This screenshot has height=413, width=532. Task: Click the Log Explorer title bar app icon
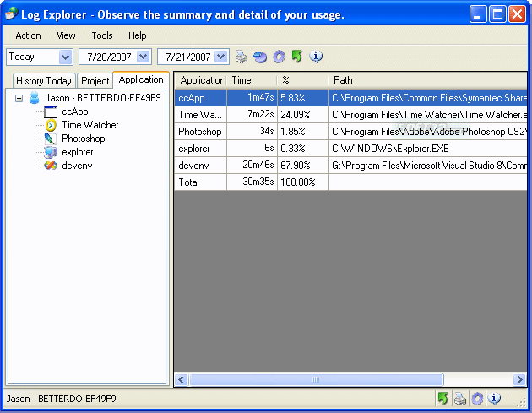tap(11, 14)
